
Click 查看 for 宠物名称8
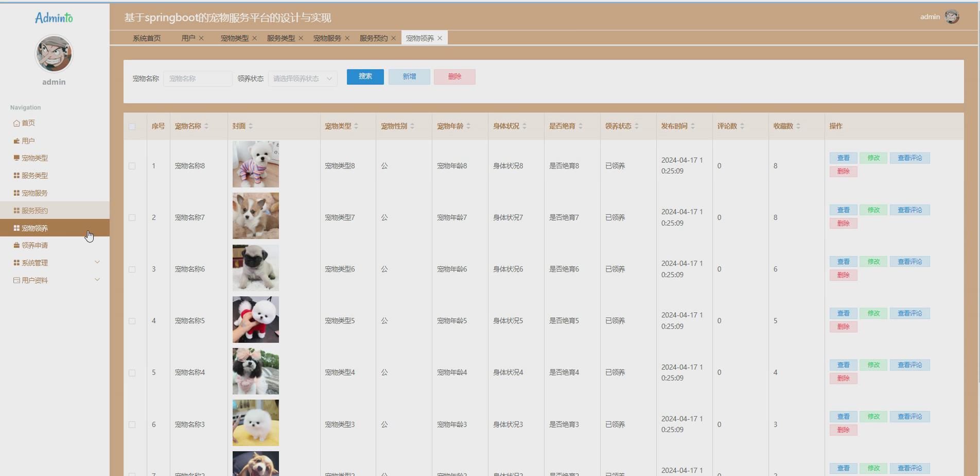(x=843, y=158)
